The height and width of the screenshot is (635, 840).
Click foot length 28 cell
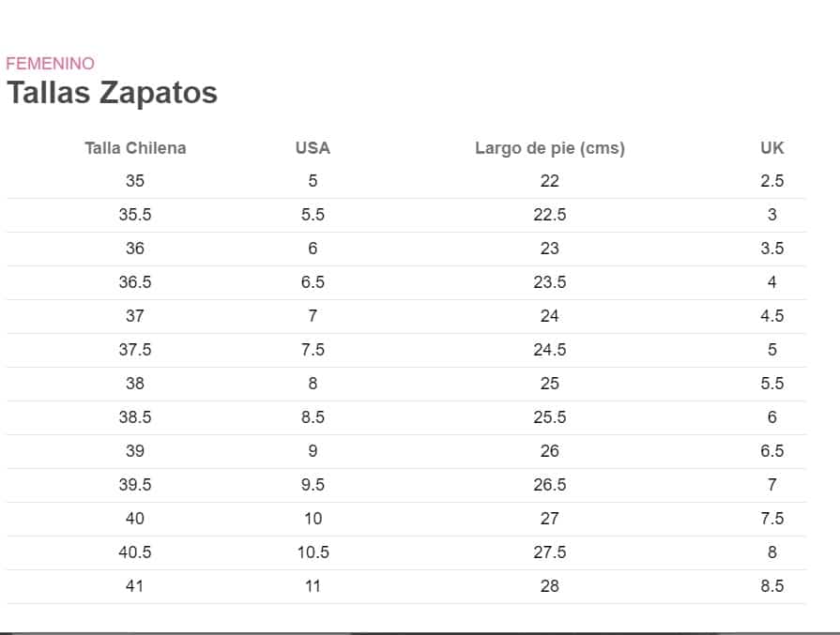550,585
